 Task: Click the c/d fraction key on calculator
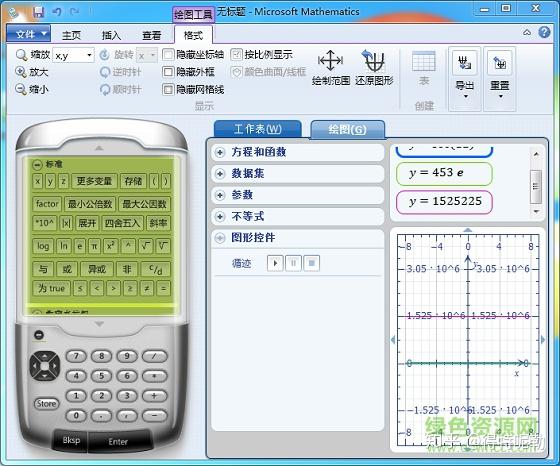coord(155,269)
